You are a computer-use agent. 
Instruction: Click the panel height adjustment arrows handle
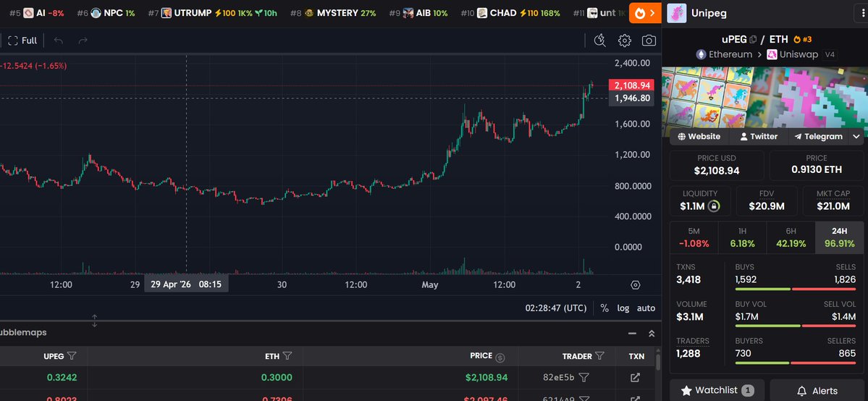[95, 321]
